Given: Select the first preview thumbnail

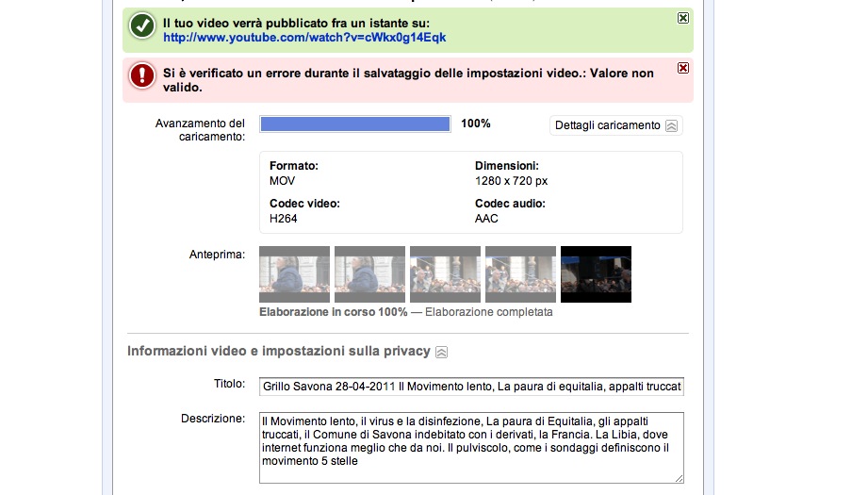Looking at the screenshot, I should [x=294, y=274].
